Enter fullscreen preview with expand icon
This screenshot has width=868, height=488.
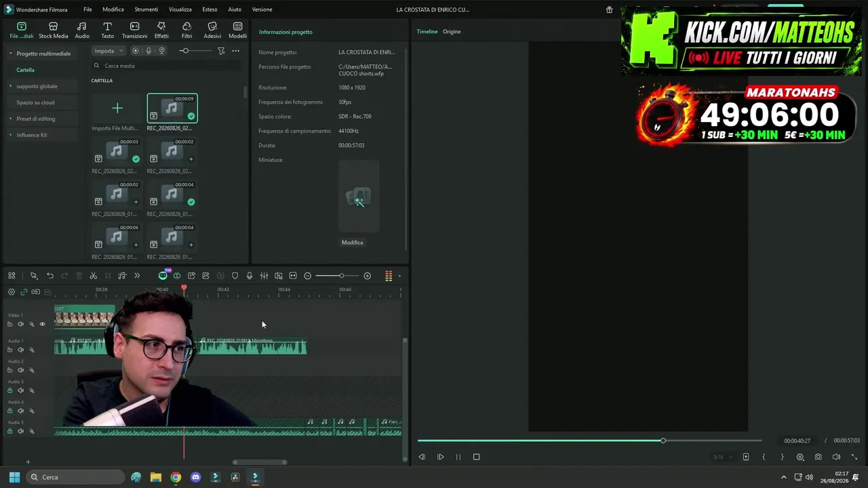854,457
